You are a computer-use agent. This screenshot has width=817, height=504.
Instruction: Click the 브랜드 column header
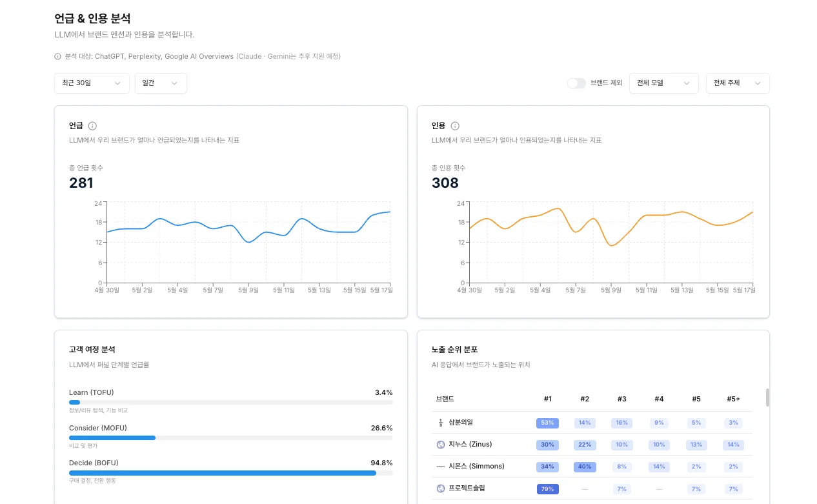445,399
